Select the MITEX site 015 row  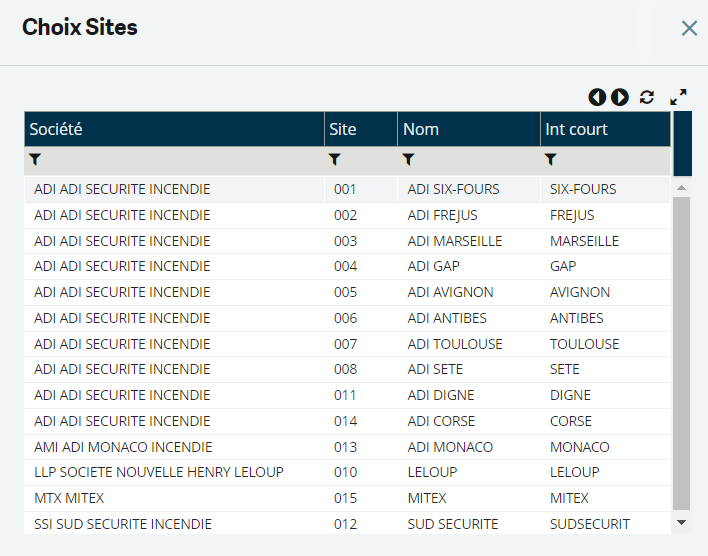point(427,498)
